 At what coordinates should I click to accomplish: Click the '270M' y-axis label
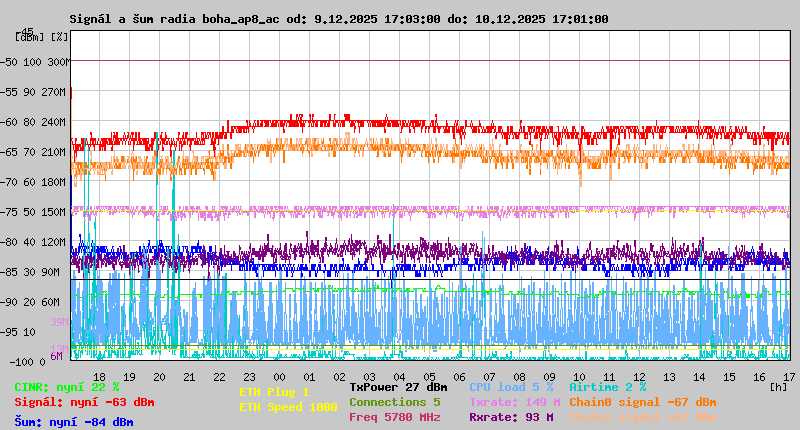point(56,92)
